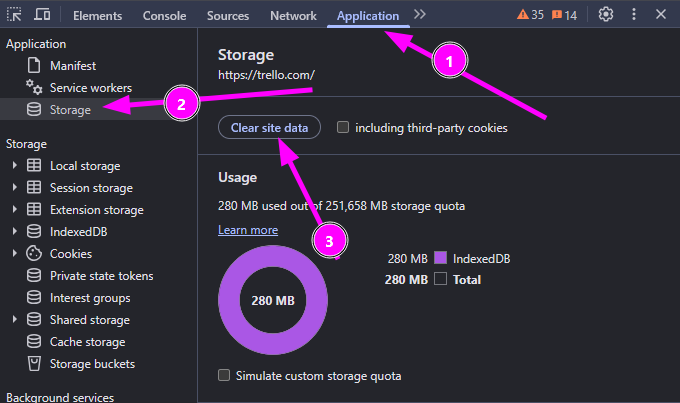Check Simulate custom storage quota
Image resolution: width=680 pixels, height=403 pixels.
click(224, 375)
